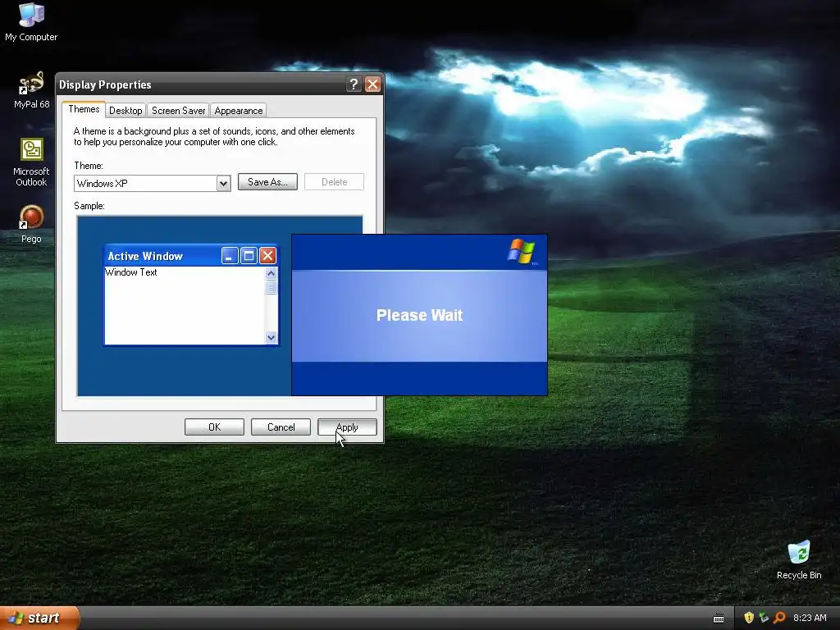The height and width of the screenshot is (630, 840).
Task: Click the sample Active Window minimize icon
Action: point(230,256)
